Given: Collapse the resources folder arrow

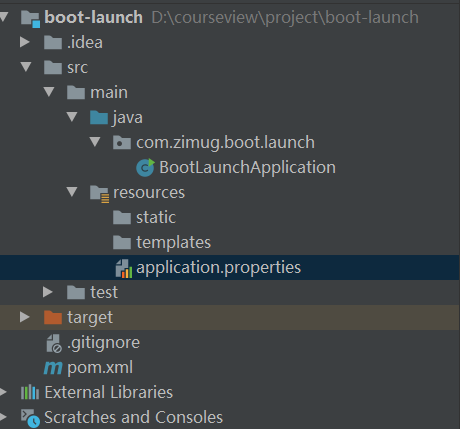Looking at the screenshot, I should coord(72,192).
